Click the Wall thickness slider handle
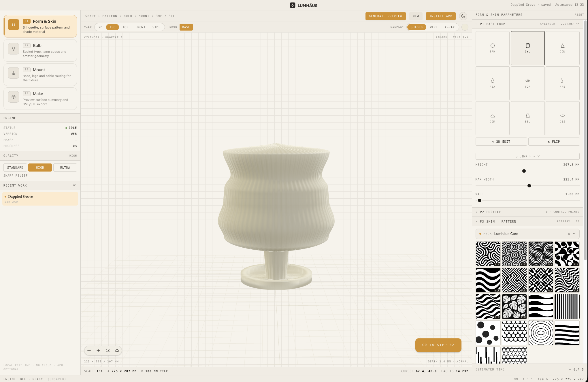Screen dimensions: 588x382 click(480, 200)
